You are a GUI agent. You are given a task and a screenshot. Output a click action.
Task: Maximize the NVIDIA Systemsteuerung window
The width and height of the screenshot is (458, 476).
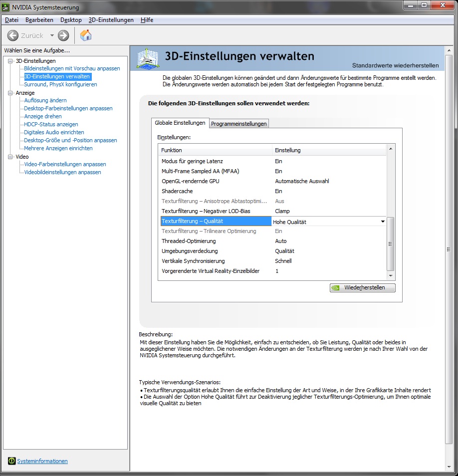pyautogui.click(x=424, y=5)
